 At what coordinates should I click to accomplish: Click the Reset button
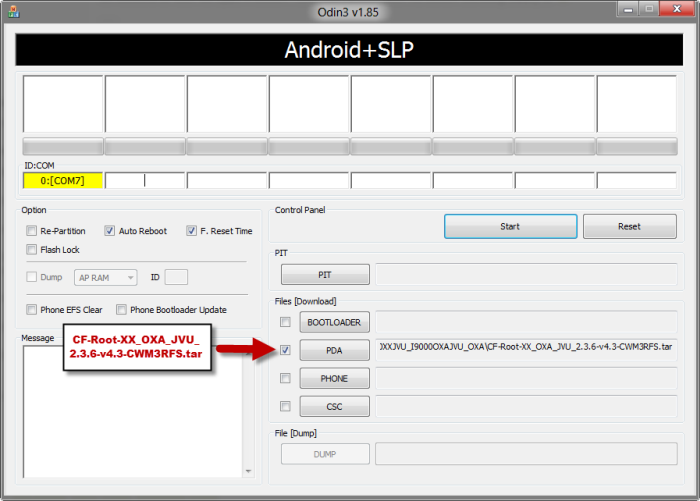point(629,226)
